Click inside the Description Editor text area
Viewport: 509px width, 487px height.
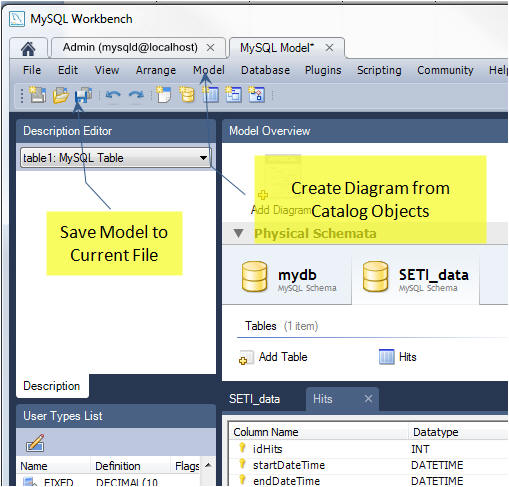(116, 272)
